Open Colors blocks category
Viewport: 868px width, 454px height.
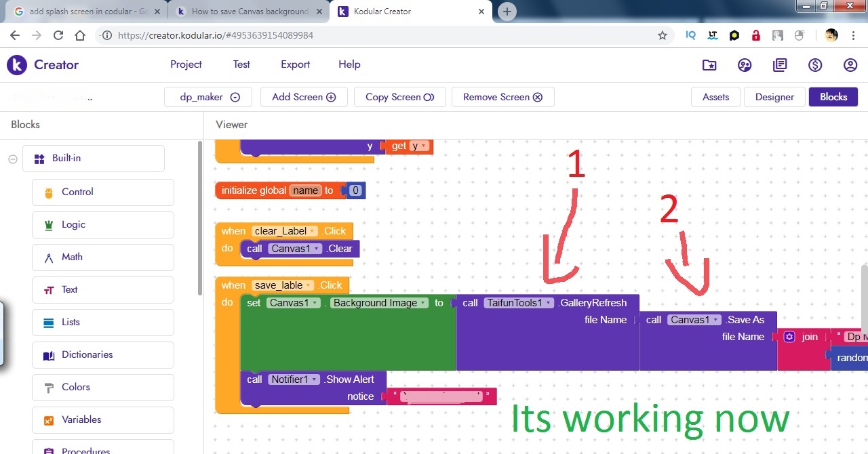click(x=103, y=387)
